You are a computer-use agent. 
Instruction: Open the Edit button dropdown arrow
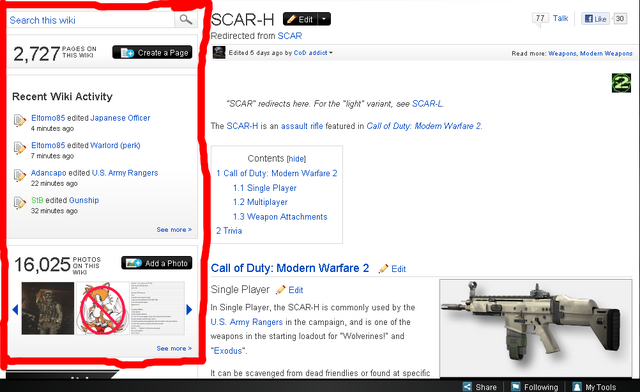point(324,19)
